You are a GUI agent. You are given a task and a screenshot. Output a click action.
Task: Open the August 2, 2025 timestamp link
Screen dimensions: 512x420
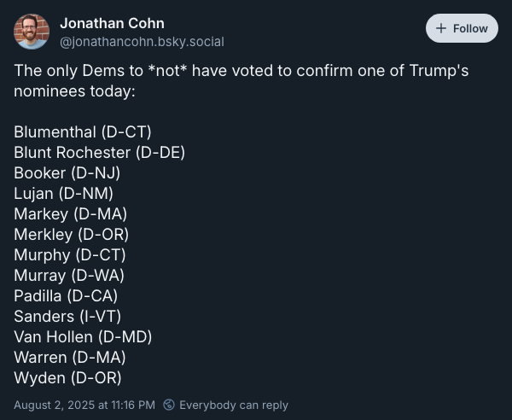(x=84, y=405)
